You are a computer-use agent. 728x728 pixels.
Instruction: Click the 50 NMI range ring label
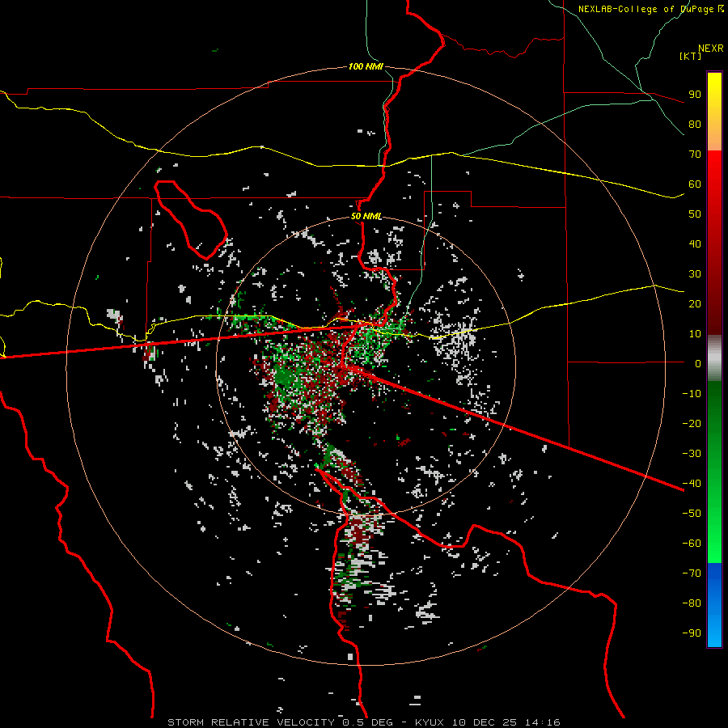point(366,216)
